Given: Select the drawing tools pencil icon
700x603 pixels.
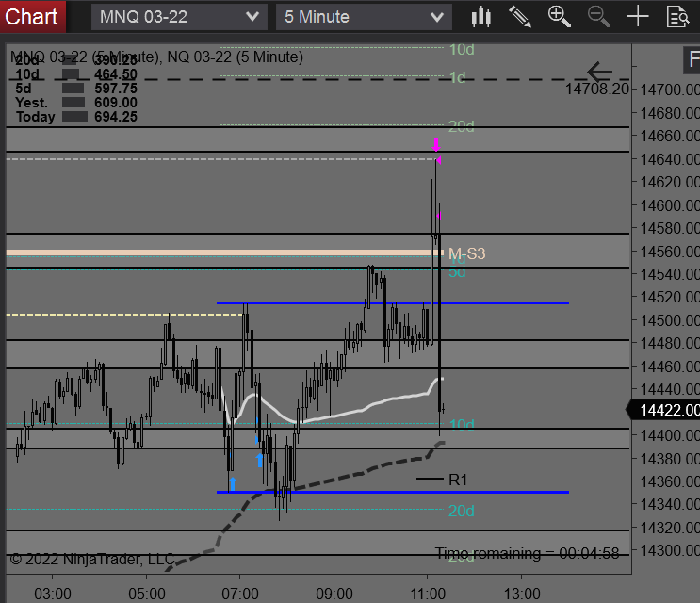Looking at the screenshot, I should pos(520,17).
